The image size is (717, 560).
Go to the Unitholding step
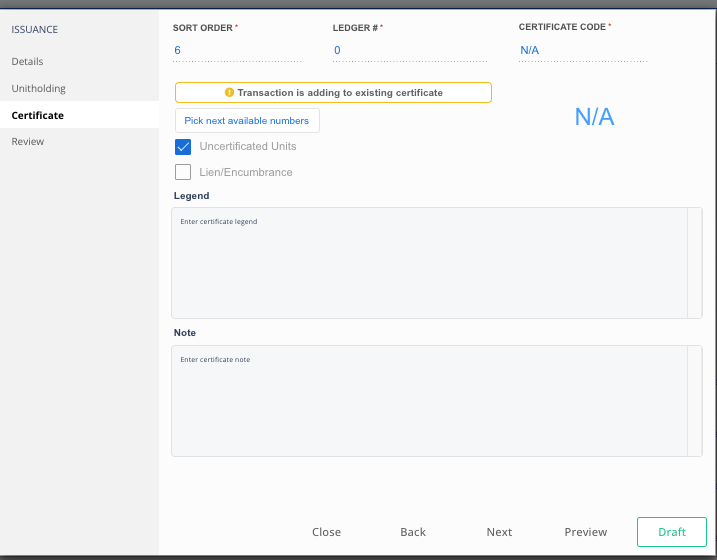[38, 88]
